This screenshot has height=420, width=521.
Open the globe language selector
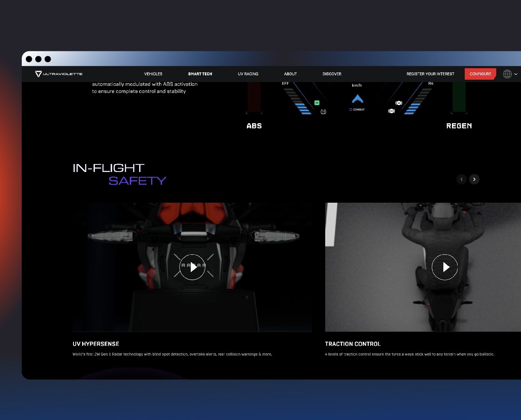[x=507, y=74]
